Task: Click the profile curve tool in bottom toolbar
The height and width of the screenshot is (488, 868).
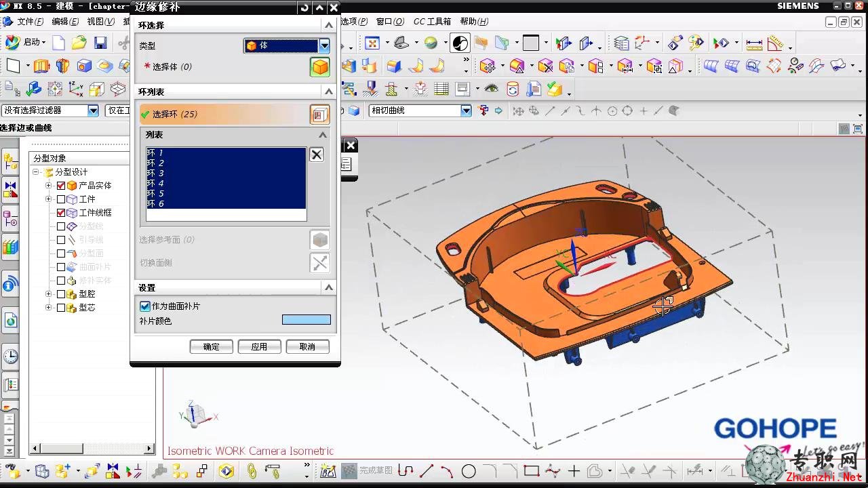Action: [x=406, y=470]
